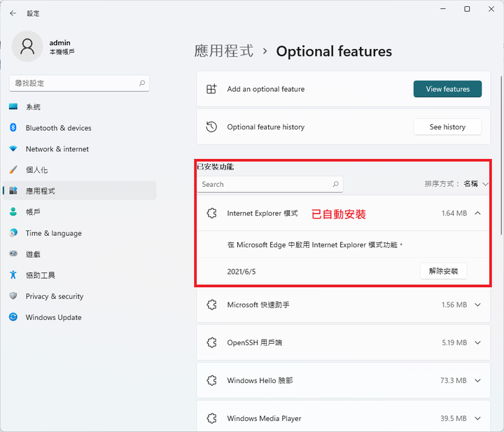Click the Internet Explorer 模式 feature icon
The width and height of the screenshot is (504, 432).
click(x=211, y=213)
